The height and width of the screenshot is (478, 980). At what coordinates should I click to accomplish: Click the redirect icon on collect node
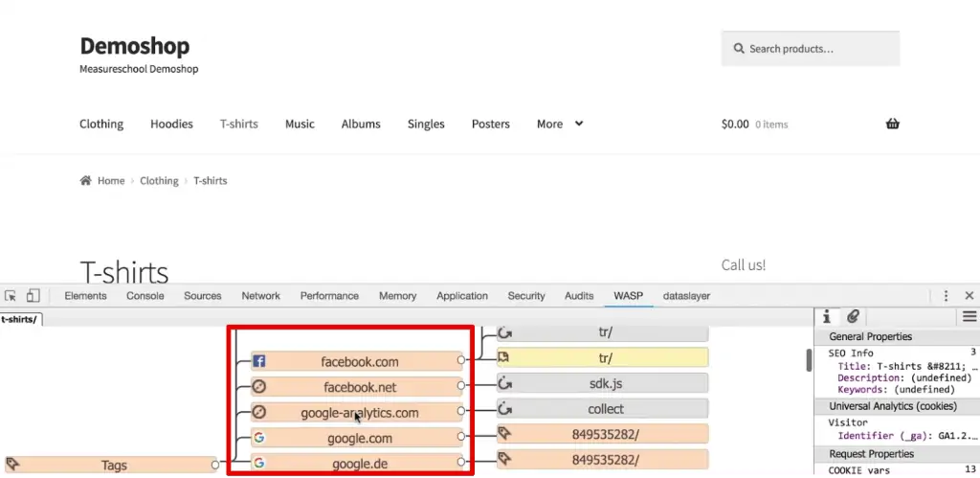(x=505, y=409)
